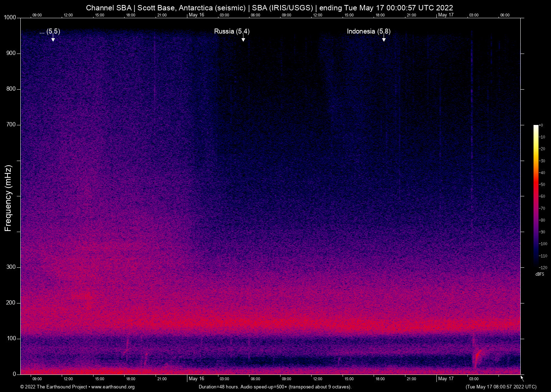The width and height of the screenshot is (551, 392).
Task: Click the Frequency (mHz) axis title
Action: [x=8, y=198]
